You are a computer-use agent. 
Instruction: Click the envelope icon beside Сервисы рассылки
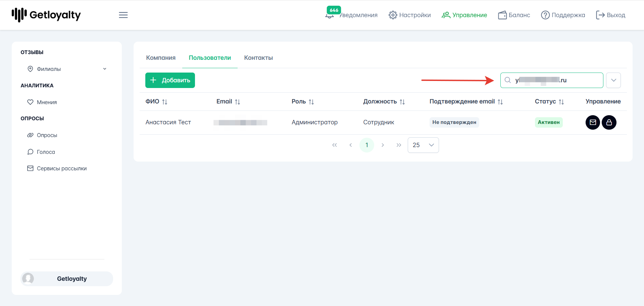coord(30,168)
